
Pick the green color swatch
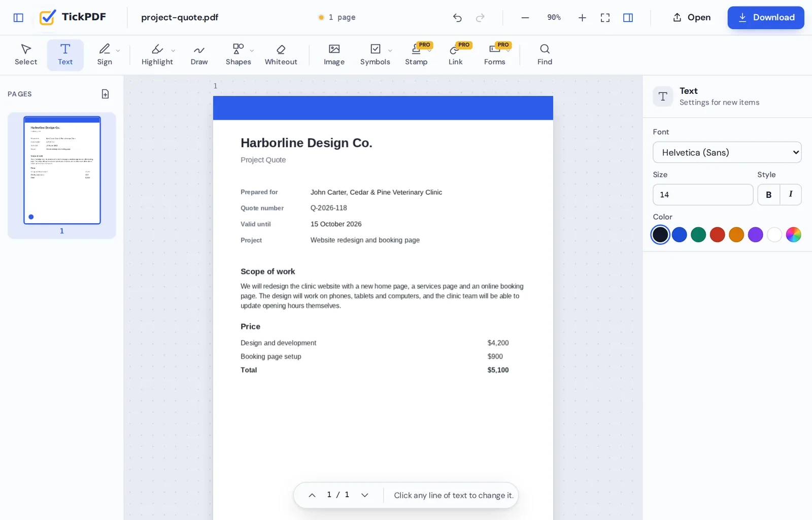pyautogui.click(x=698, y=234)
